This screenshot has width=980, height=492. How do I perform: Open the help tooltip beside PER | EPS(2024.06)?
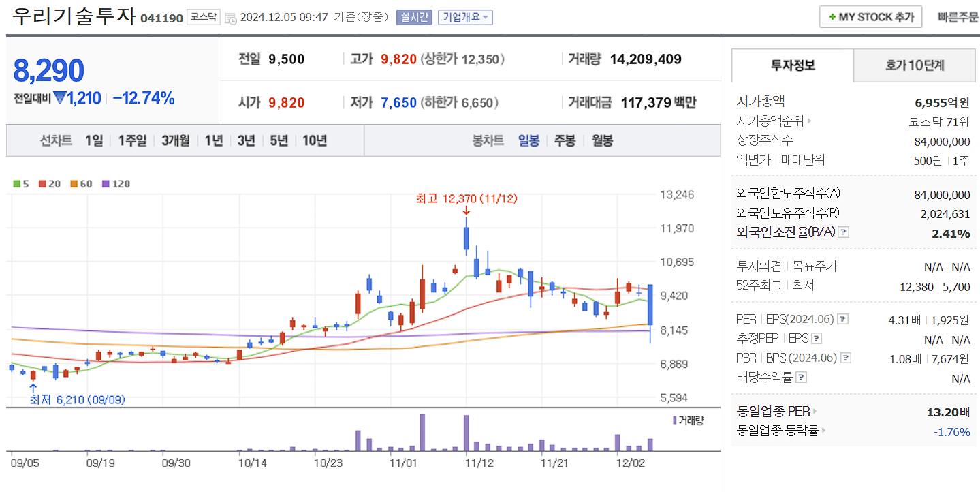[842, 319]
